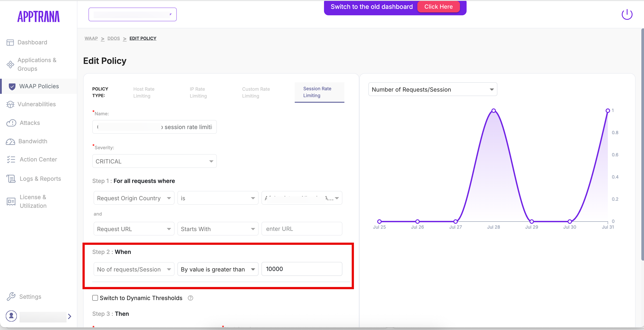Open Settings in sidebar
Image resolution: width=644 pixels, height=330 pixels.
(x=30, y=297)
